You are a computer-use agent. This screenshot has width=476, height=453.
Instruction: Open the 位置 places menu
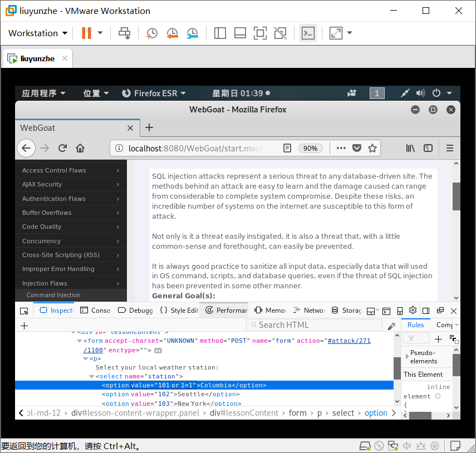pyautogui.click(x=96, y=93)
